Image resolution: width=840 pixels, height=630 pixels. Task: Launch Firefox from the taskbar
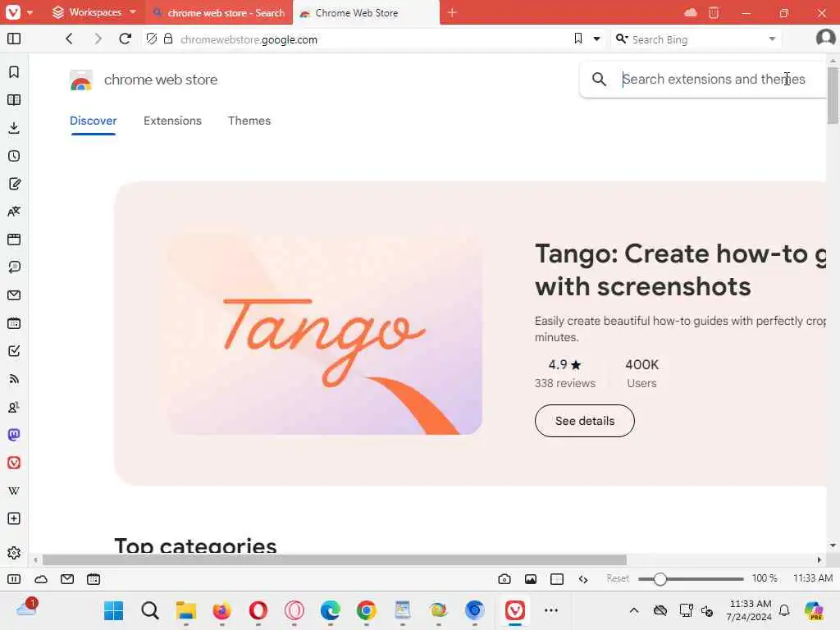(221, 610)
